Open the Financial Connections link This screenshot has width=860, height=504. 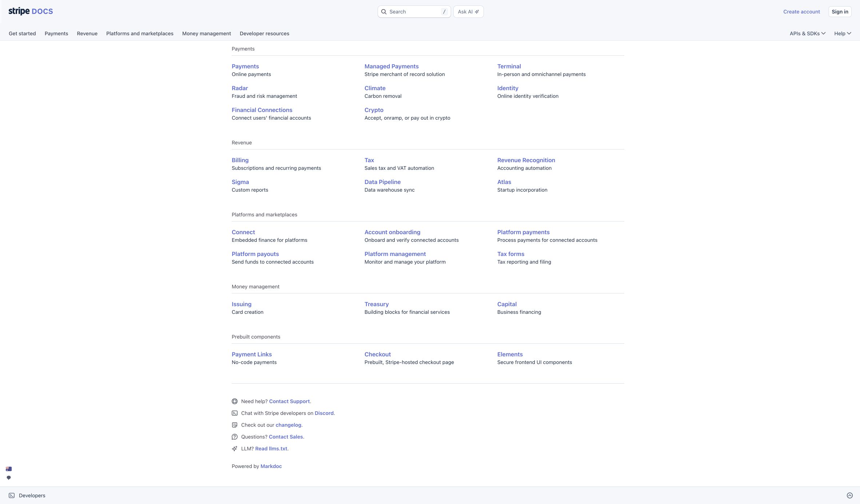(x=262, y=110)
